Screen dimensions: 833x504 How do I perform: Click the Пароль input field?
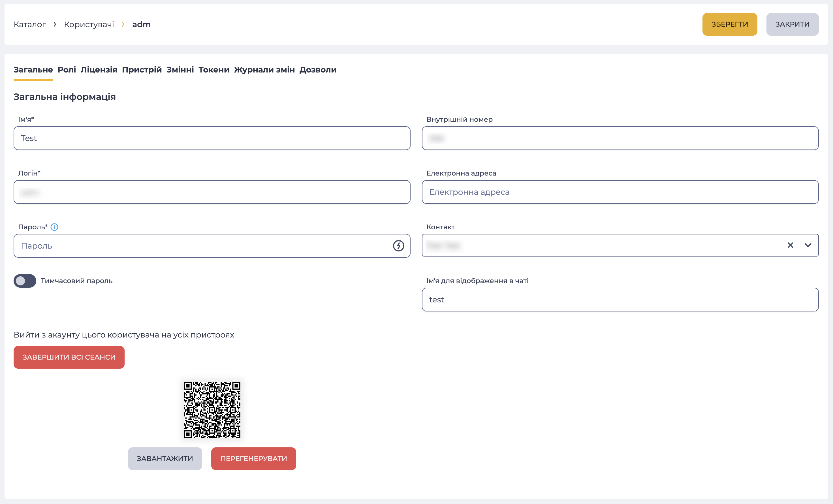[x=212, y=246]
